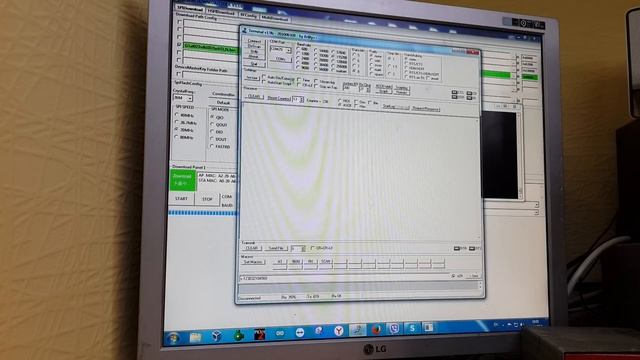Click the Terminal window title bar icon
The image size is (640, 360).
(244, 31)
